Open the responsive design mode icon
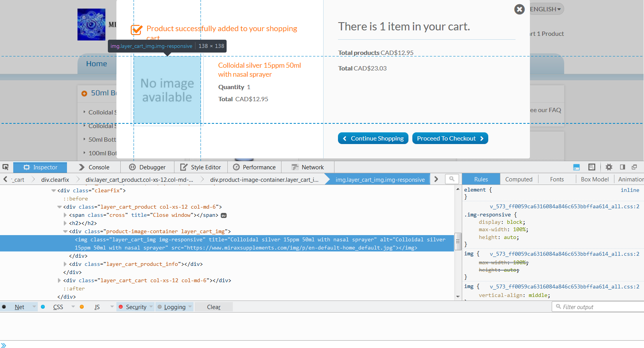This screenshot has width=644, height=348. 592,167
